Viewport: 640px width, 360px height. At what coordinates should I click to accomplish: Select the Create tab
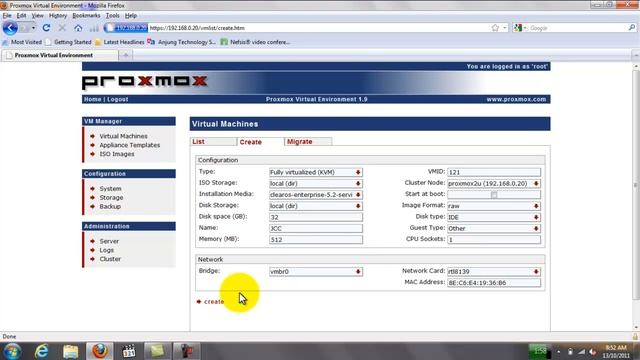click(x=260, y=142)
